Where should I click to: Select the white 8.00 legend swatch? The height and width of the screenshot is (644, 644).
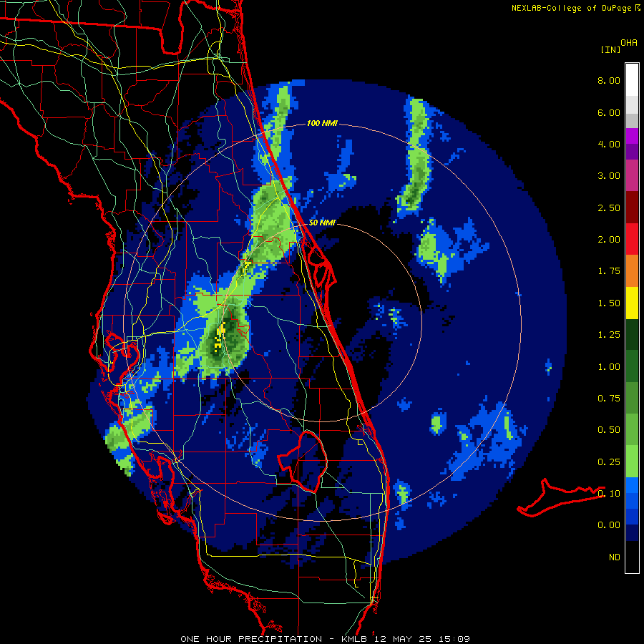click(x=632, y=80)
